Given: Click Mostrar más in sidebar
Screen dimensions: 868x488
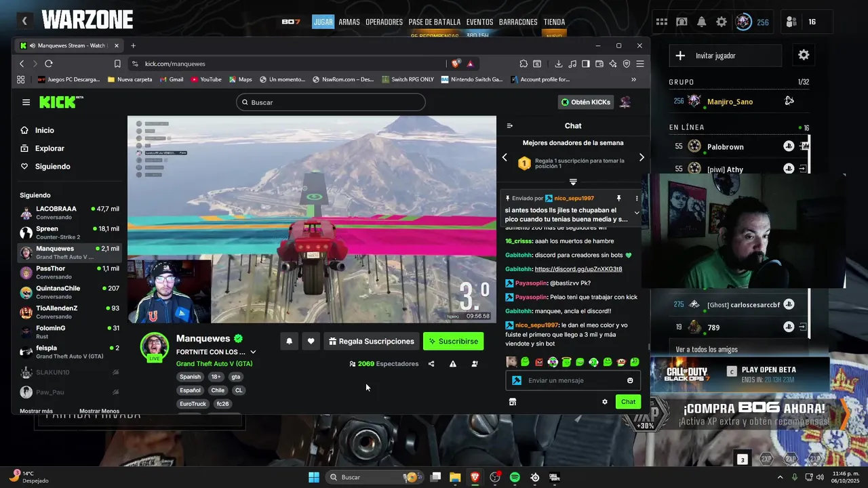Looking at the screenshot, I should click(36, 411).
